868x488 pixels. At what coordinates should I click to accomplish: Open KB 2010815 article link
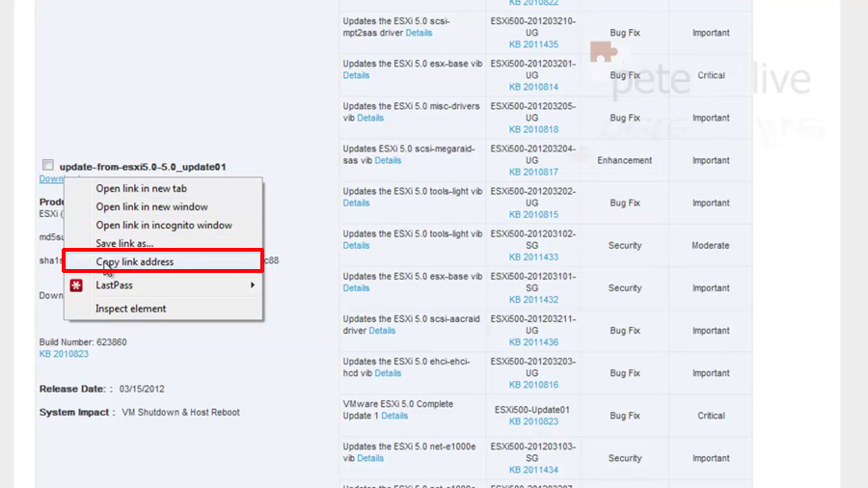[x=533, y=215]
